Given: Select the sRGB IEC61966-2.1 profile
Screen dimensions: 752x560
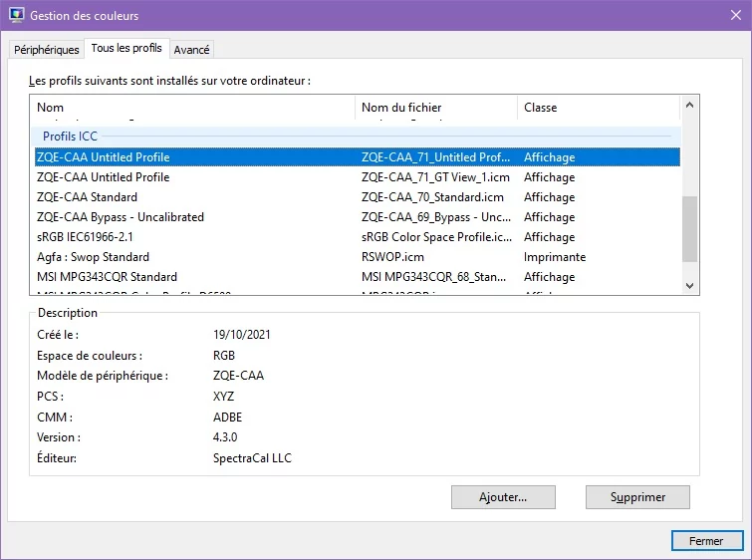Looking at the screenshot, I should 358,237.
